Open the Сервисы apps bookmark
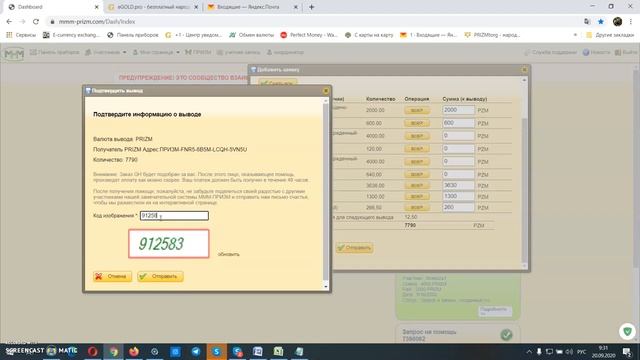The width and height of the screenshot is (640, 360). point(21,35)
